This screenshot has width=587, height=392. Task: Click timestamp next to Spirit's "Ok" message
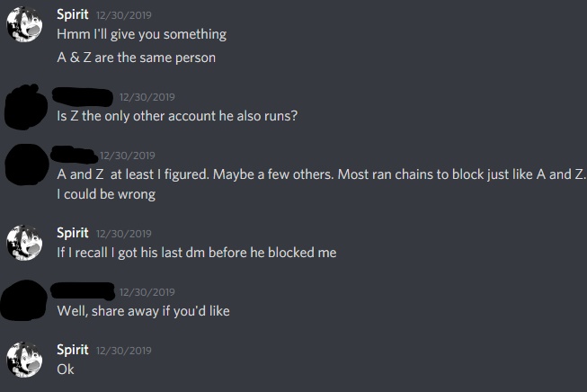(124, 351)
